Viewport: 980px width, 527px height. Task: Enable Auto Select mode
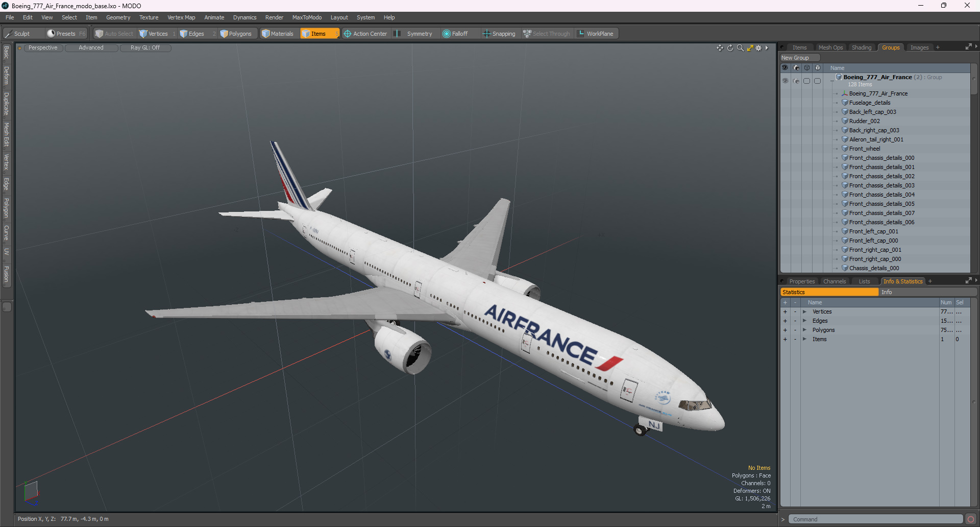pyautogui.click(x=114, y=34)
